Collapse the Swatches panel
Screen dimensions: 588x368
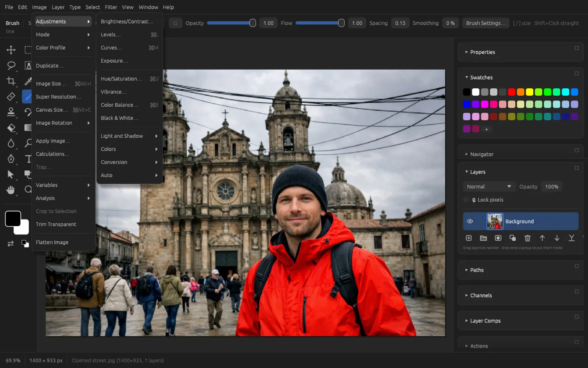point(466,77)
